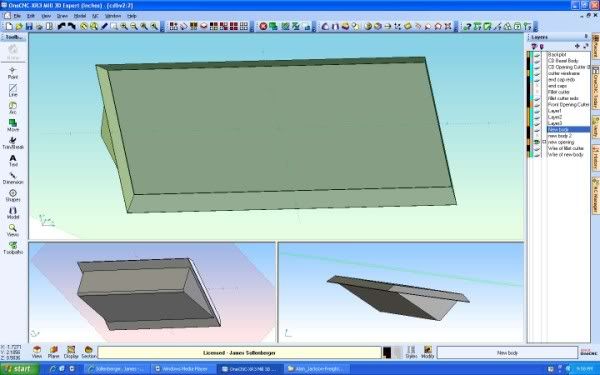This screenshot has height=375, width=600.
Task: Toggle visibility of end caps layer
Action: coord(537,86)
